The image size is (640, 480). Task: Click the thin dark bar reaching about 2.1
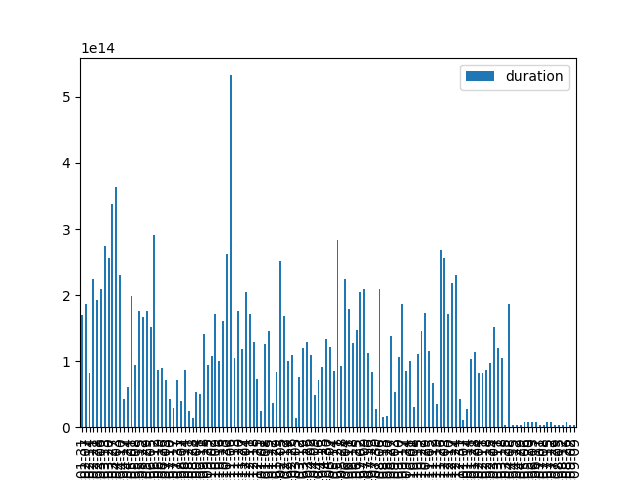tap(379, 358)
